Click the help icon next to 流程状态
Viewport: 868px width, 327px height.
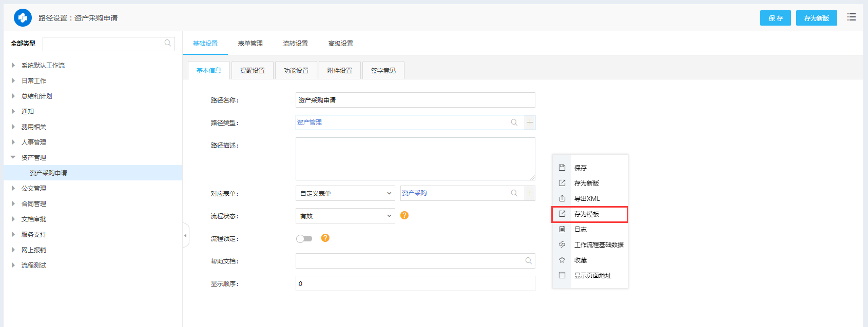pos(404,215)
